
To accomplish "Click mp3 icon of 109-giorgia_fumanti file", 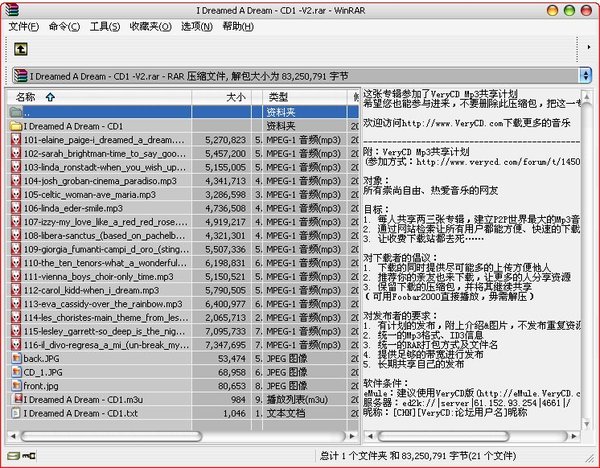I will (x=16, y=249).
